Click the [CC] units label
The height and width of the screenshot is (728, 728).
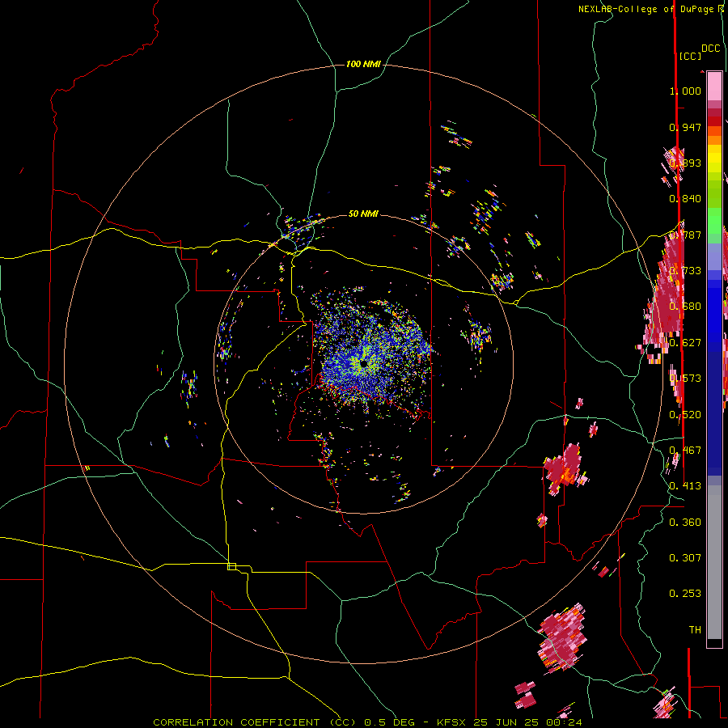pos(690,56)
